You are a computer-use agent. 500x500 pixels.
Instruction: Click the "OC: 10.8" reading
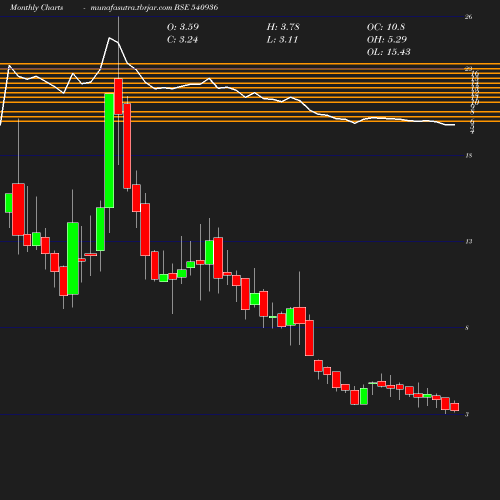coord(386,27)
